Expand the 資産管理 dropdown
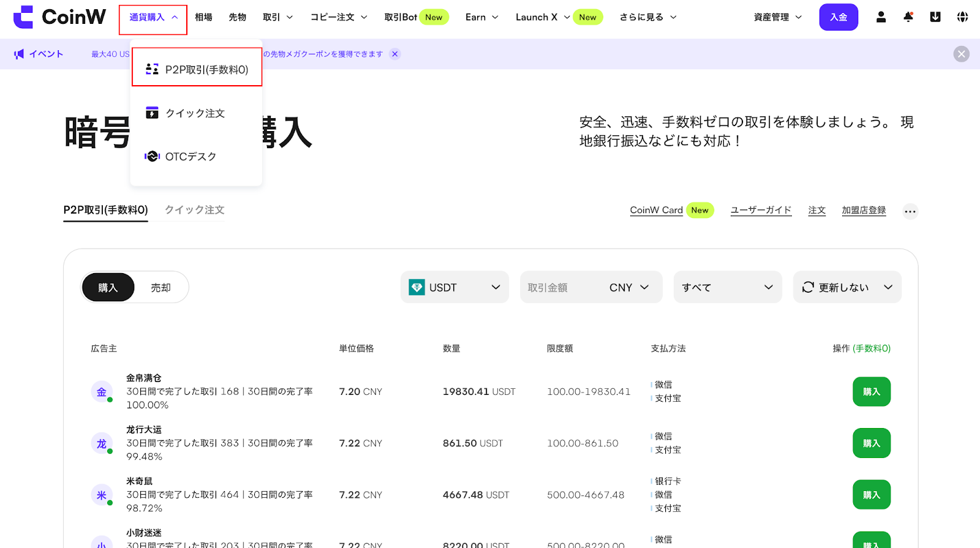Screen dimensions: 980x548 tap(778, 17)
